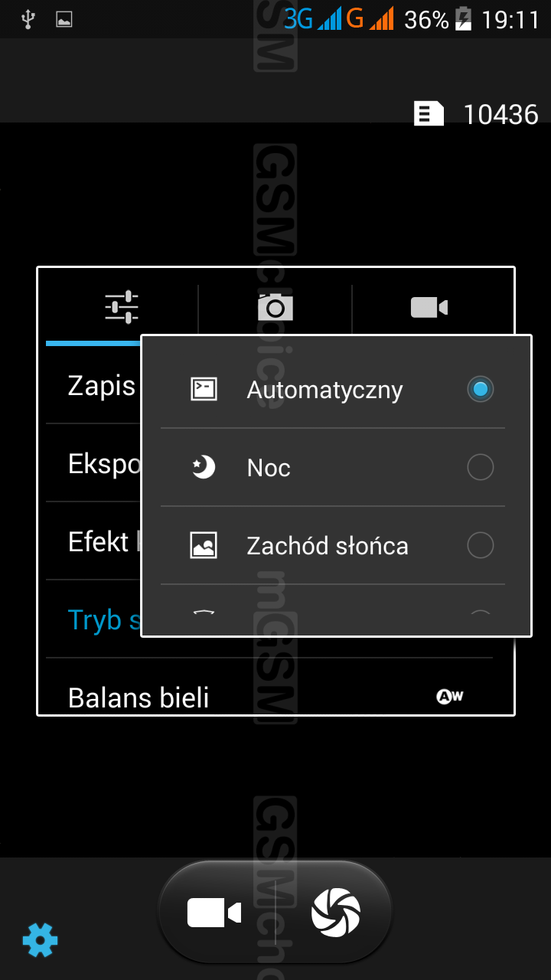Select the Automatyczny radio button

(480, 390)
